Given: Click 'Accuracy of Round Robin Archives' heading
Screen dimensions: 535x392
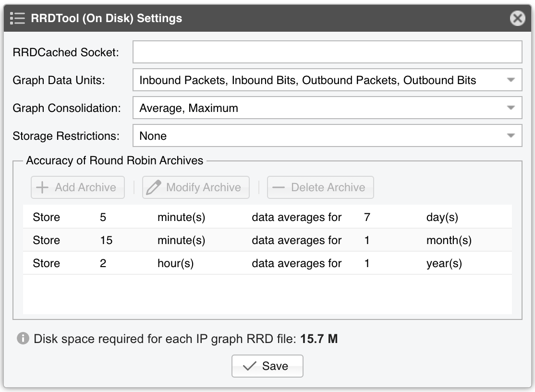Looking at the screenshot, I should pos(115,160).
